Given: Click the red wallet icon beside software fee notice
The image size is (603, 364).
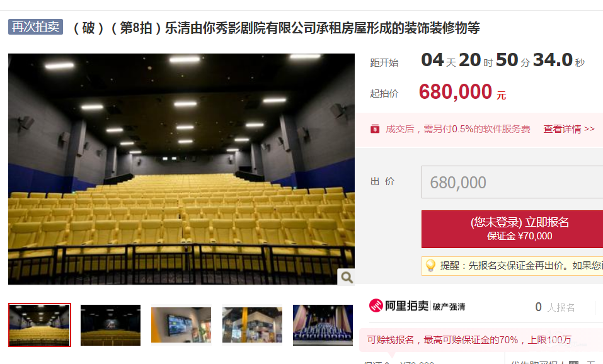Looking at the screenshot, I should pos(374,129).
